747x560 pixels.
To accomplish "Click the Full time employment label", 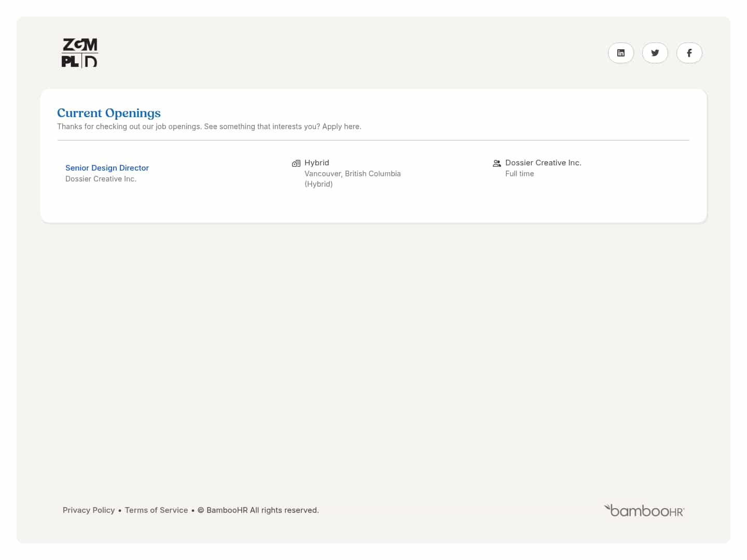I will tap(519, 174).
